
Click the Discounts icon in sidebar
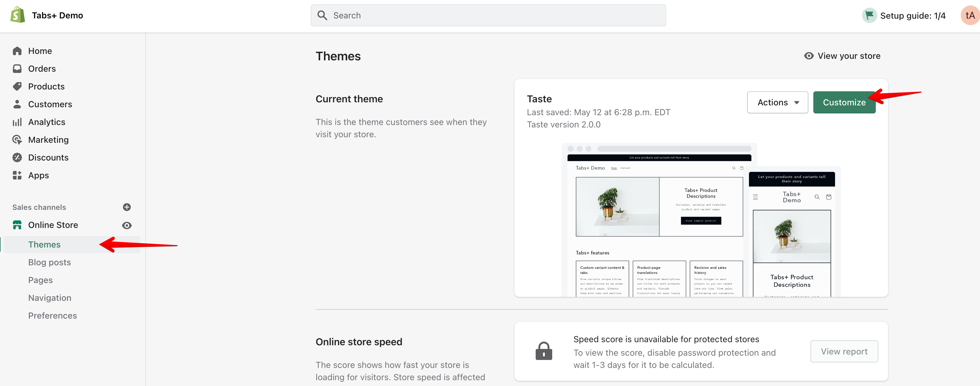(x=17, y=157)
